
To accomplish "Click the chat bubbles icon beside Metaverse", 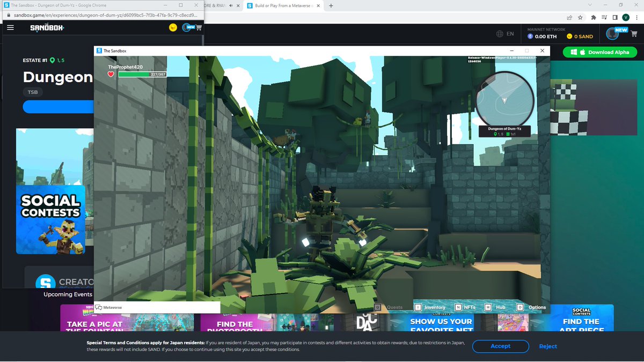I will tap(99, 308).
